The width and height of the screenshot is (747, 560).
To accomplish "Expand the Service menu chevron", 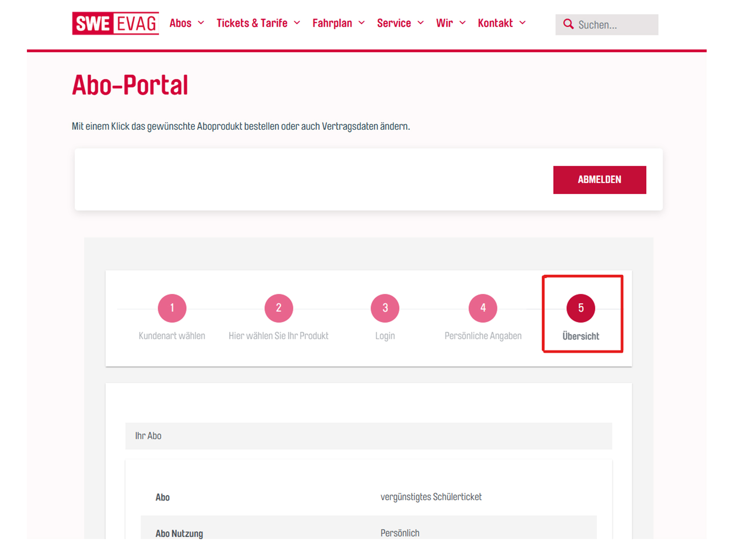I will [x=421, y=23].
